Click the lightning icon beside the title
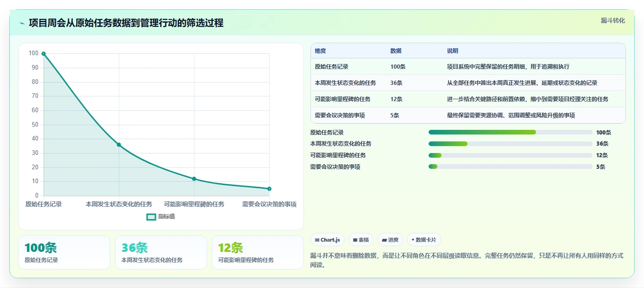This screenshot has height=288, width=644. click(22, 23)
